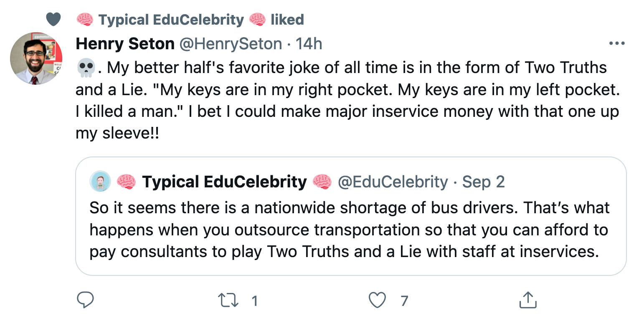Retweet Henry Seton's tweet
The width and height of the screenshot is (644, 318).
tap(228, 300)
